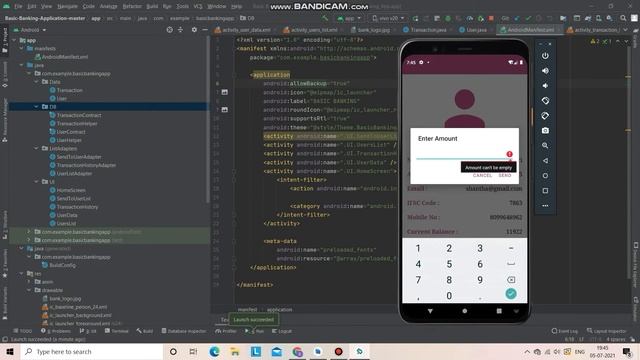
Task: Tap the keypad backspace icon
Action: [x=511, y=280]
